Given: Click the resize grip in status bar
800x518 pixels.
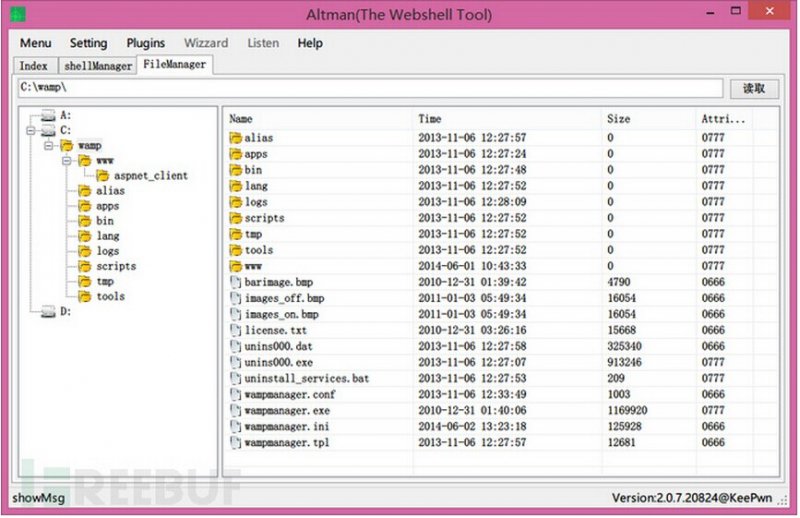Looking at the screenshot, I should pos(783,502).
